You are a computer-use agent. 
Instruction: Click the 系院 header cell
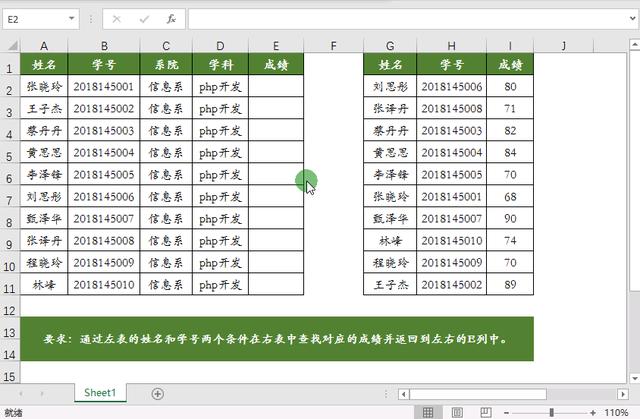pyautogui.click(x=166, y=64)
